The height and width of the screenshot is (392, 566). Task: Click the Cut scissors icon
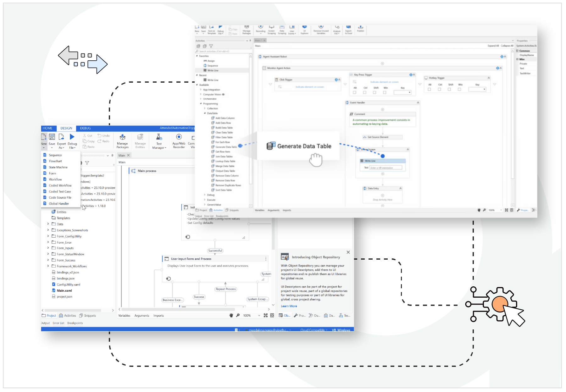click(85, 136)
